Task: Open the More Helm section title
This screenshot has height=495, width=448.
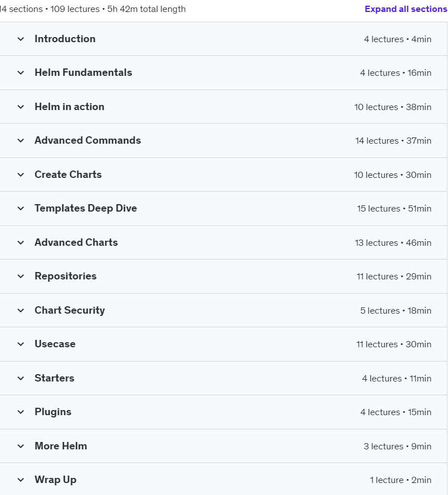Action: [60, 446]
